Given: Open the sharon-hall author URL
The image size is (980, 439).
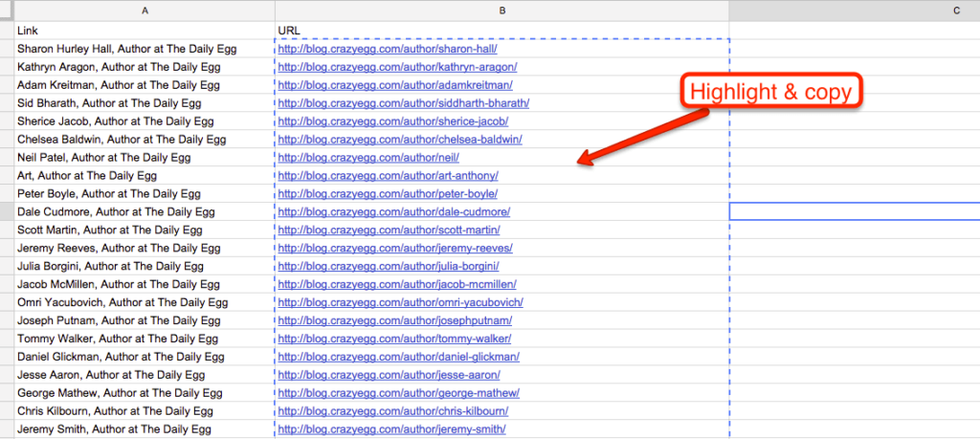Looking at the screenshot, I should tap(388, 48).
